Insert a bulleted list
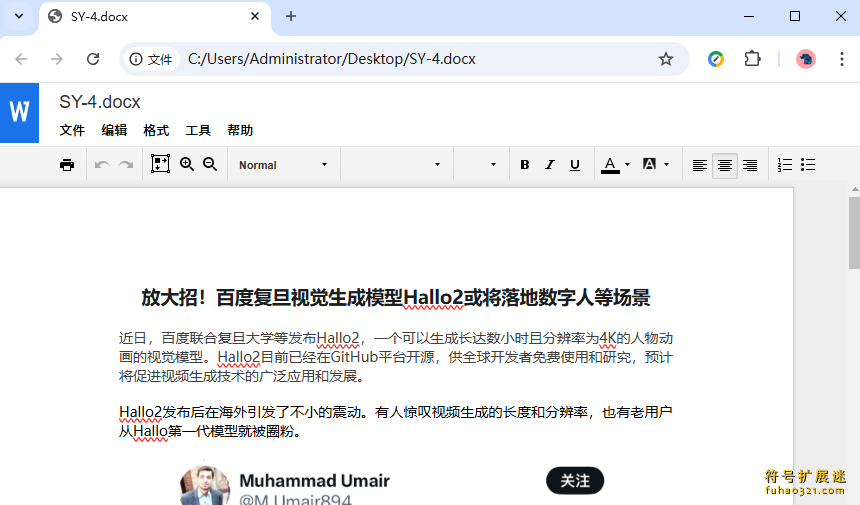This screenshot has height=505, width=860. click(x=808, y=165)
